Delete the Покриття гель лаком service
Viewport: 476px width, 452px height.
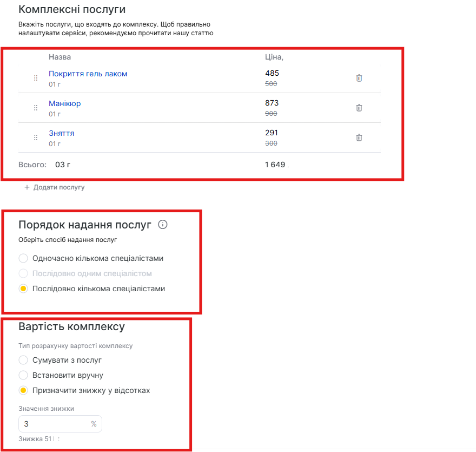(359, 78)
